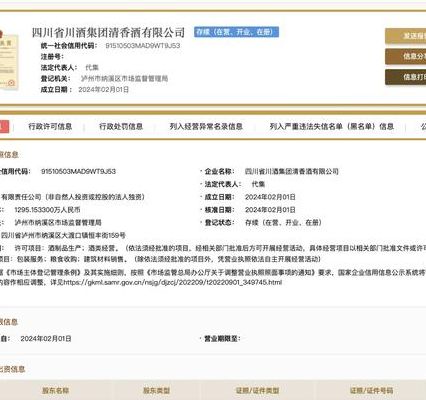The width and height of the screenshot is (426, 400).
Task: Click 企业名称 value in license info
Action: click(x=292, y=171)
